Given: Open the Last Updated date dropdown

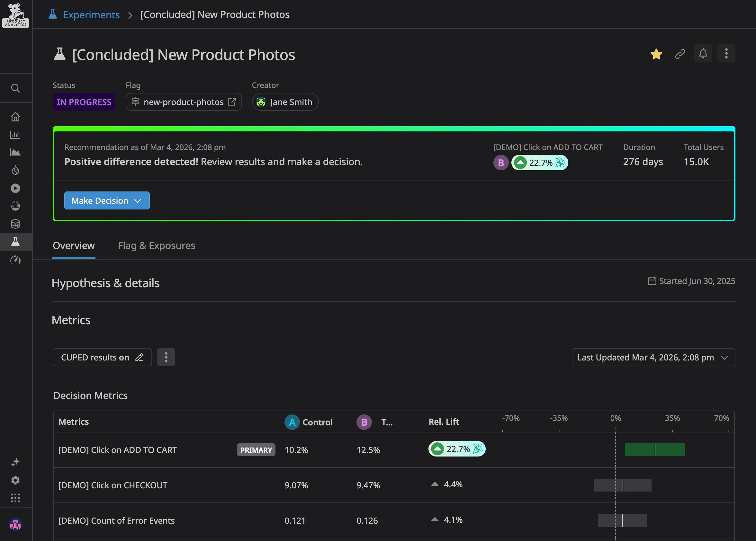Looking at the screenshot, I should click(x=653, y=357).
